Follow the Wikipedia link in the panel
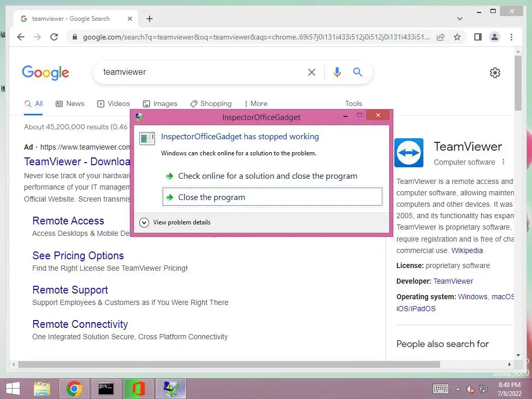The height and width of the screenshot is (399, 532). coord(467,250)
